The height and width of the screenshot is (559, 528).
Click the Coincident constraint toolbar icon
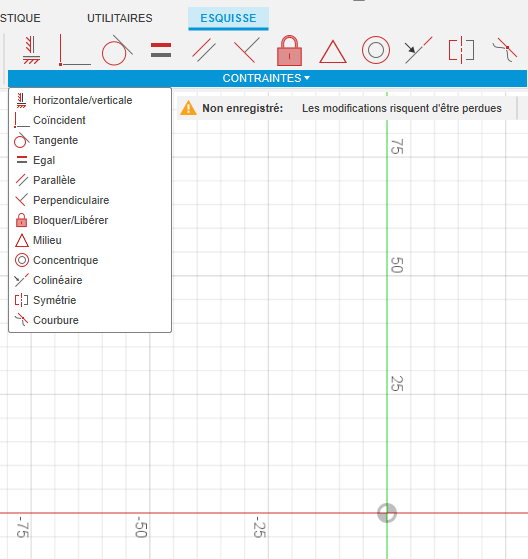click(x=75, y=50)
